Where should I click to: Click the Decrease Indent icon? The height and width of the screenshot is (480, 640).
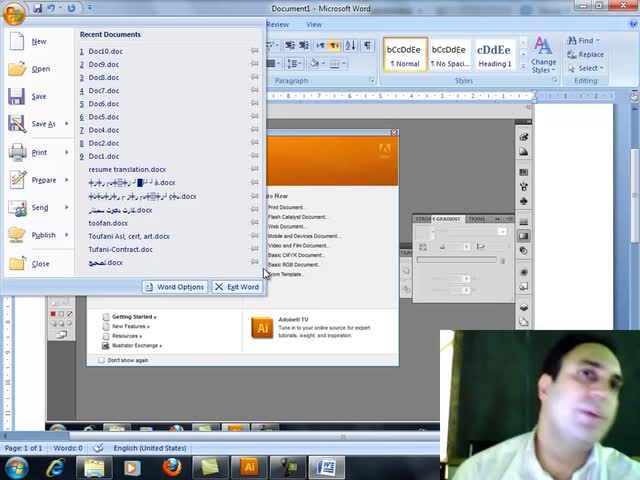pyautogui.click(x=290, y=45)
